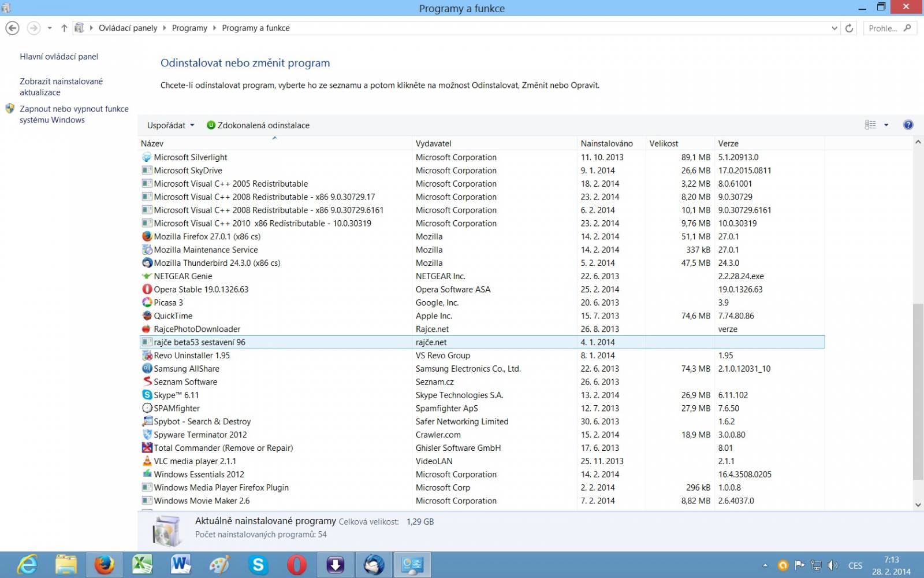Screen dimensions: 924x578
Task: Click the Mozilla Maintenance Service icon
Action: click(x=147, y=250)
